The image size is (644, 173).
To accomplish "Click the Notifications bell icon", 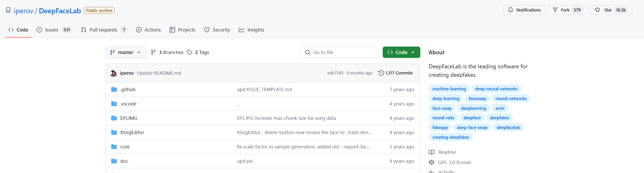I will (x=511, y=10).
